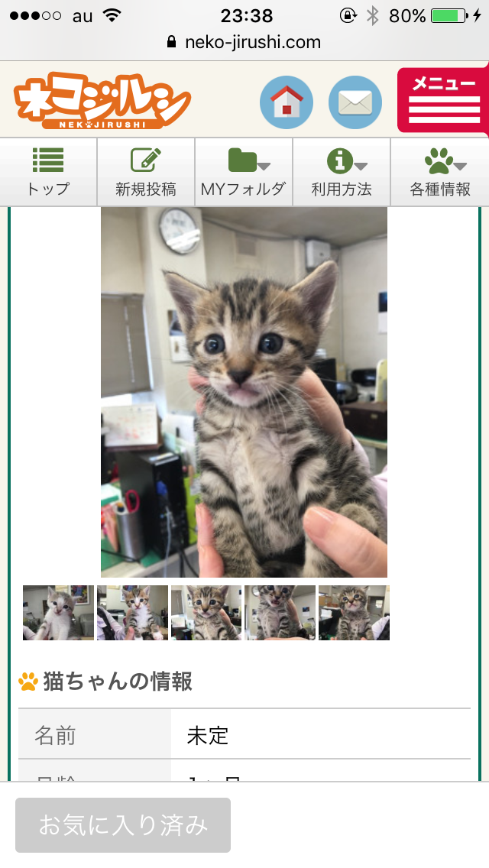Show the fourth kitten thumbnail
Screen dimensions: 489x868
click(280, 613)
